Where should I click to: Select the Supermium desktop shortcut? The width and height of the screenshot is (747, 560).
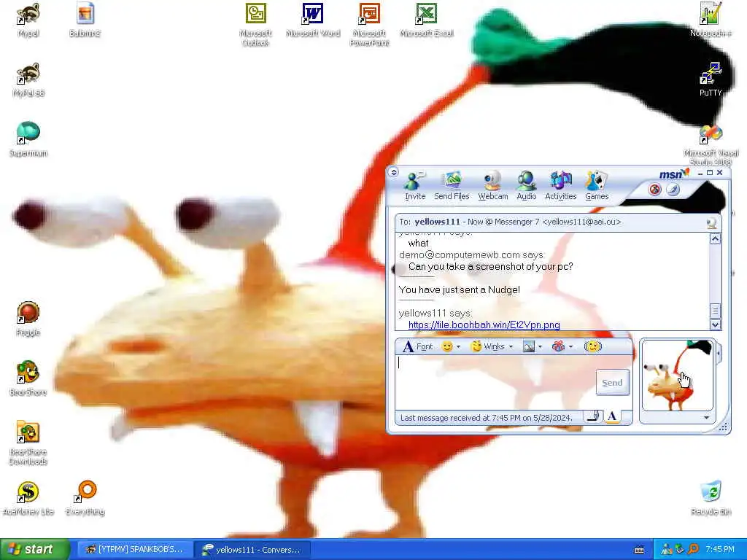click(x=28, y=139)
